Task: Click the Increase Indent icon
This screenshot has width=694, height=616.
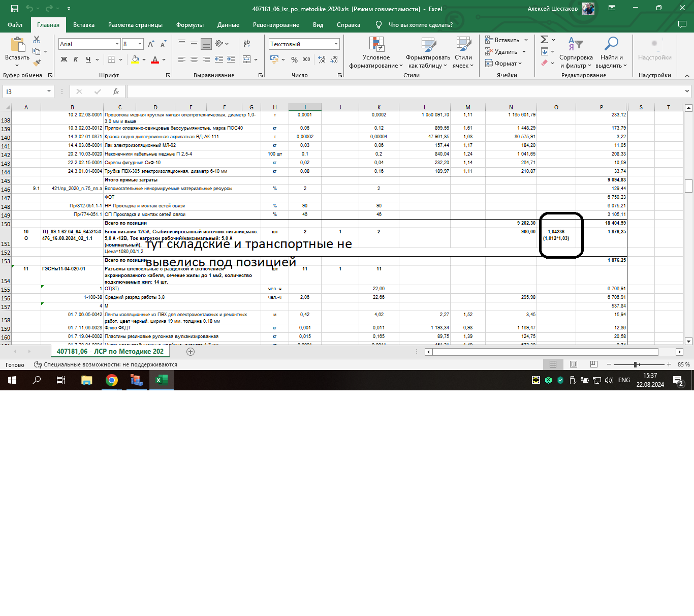Action: [x=231, y=59]
